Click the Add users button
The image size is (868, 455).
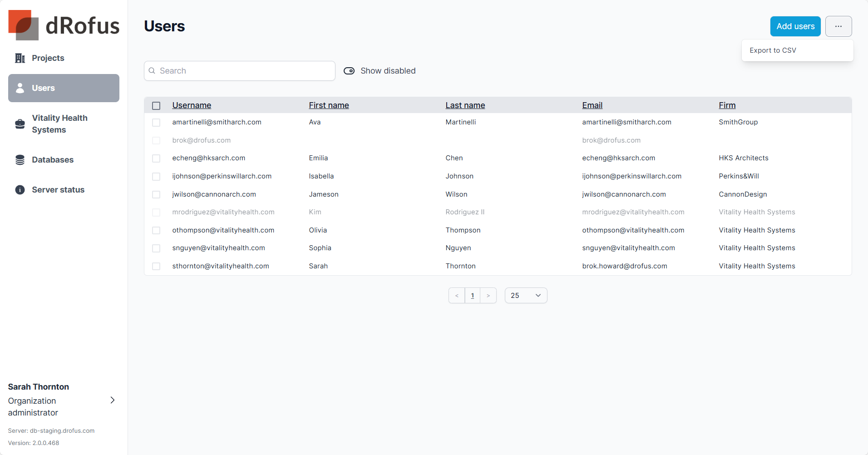tap(795, 26)
